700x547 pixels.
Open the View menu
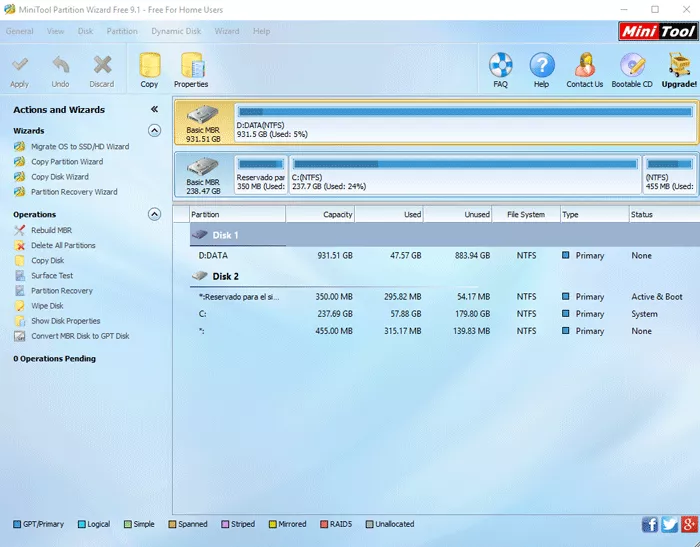coord(55,31)
